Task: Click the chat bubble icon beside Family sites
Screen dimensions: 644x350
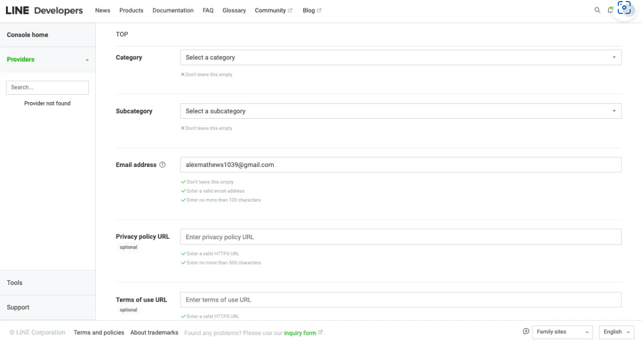Action: point(526,332)
